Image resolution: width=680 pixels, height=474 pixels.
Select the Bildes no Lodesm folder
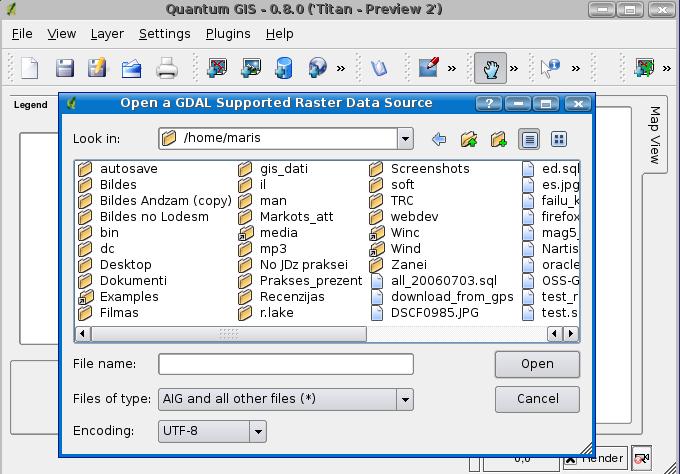[144, 217]
